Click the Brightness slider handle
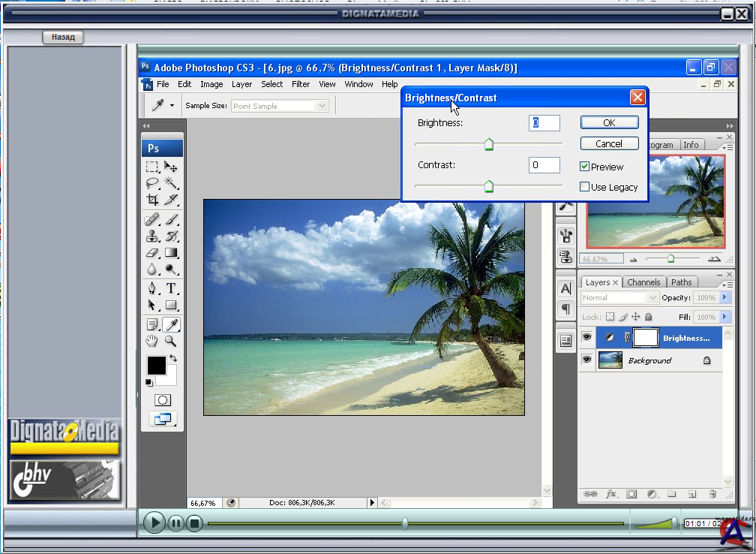756x554 pixels. click(489, 144)
